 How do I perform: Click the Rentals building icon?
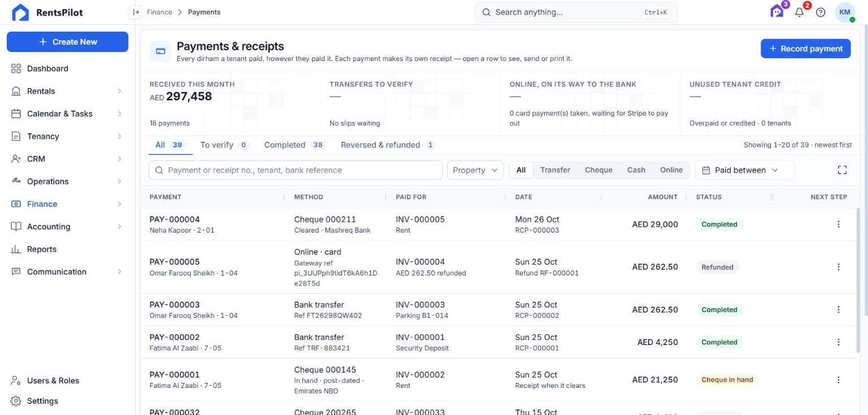(x=16, y=91)
